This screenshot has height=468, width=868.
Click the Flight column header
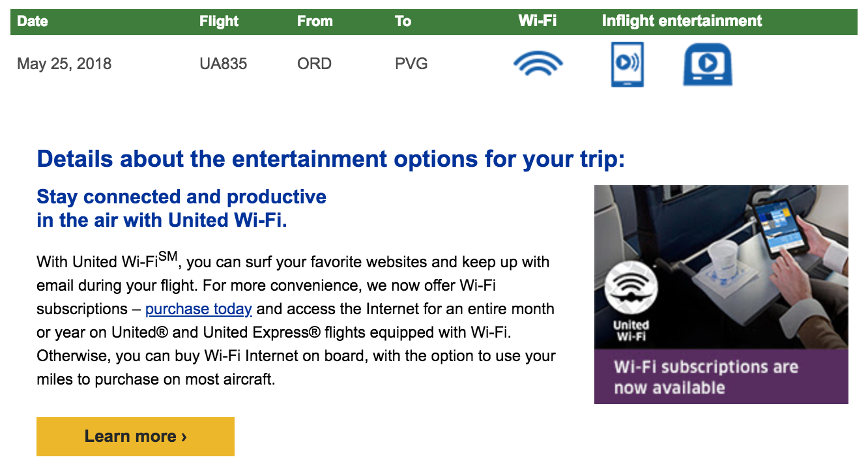[x=219, y=21]
